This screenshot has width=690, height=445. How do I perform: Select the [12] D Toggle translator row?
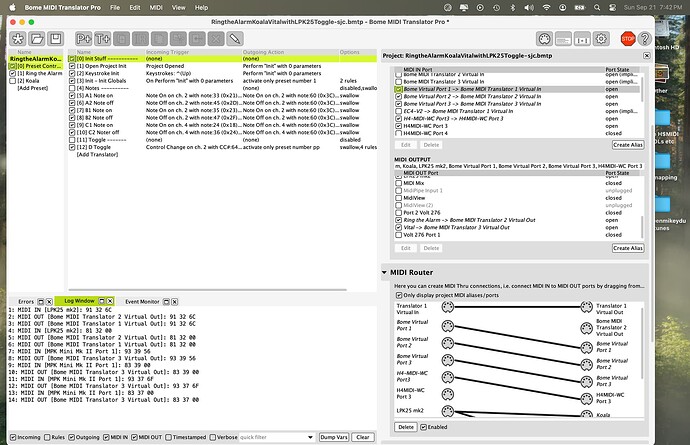tap(223, 147)
